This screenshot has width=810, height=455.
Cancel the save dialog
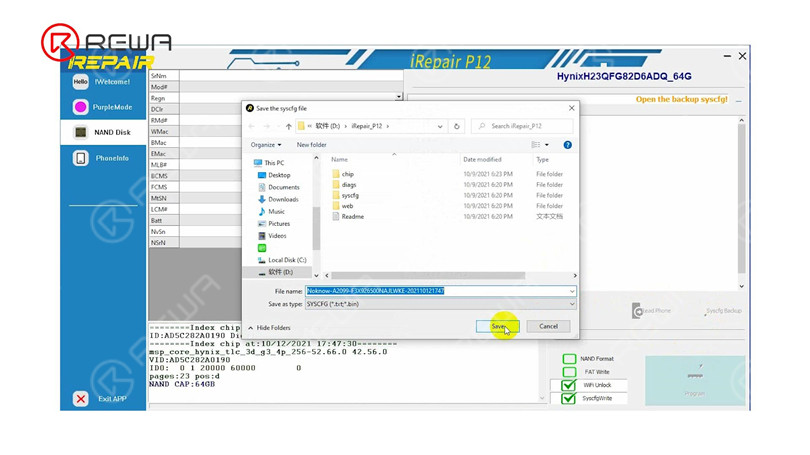coord(548,326)
